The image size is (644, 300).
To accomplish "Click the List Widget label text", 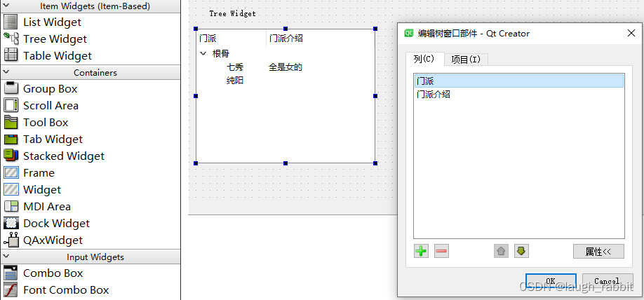I will click(x=52, y=22).
